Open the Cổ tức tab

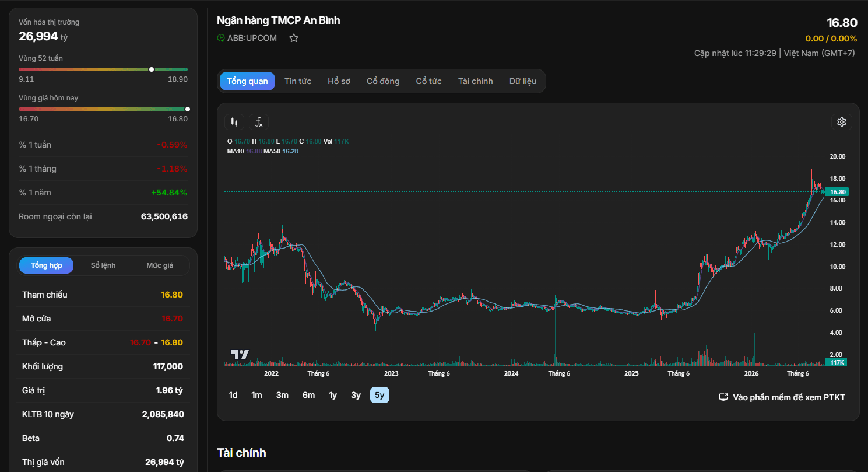[428, 81]
